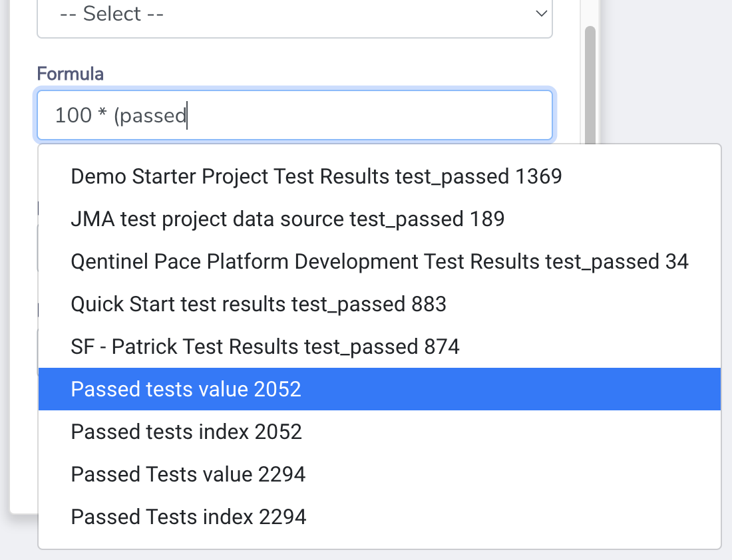The height and width of the screenshot is (560, 732).
Task: Choose 'Quick Start test results test_passed 883'
Action: pos(258,304)
